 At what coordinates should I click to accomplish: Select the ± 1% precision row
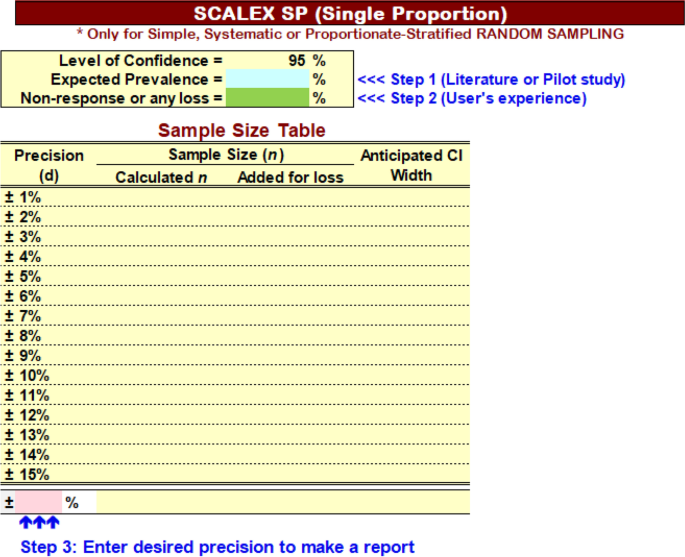point(235,197)
